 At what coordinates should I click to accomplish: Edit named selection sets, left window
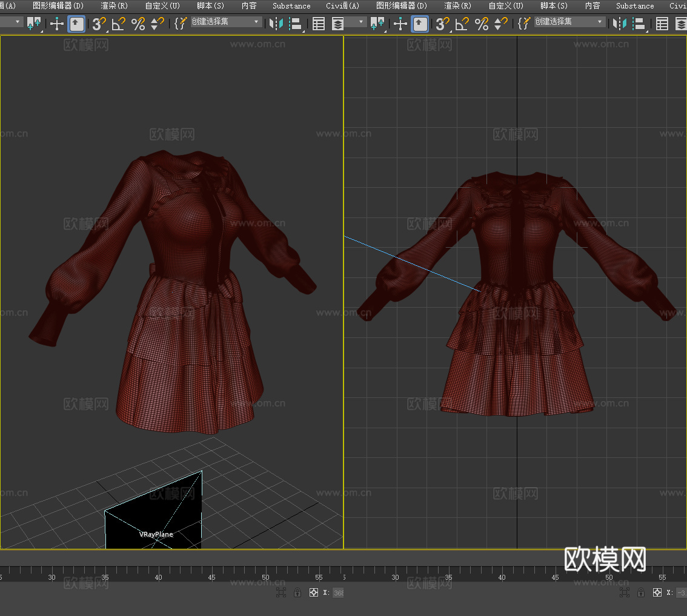coord(181,24)
